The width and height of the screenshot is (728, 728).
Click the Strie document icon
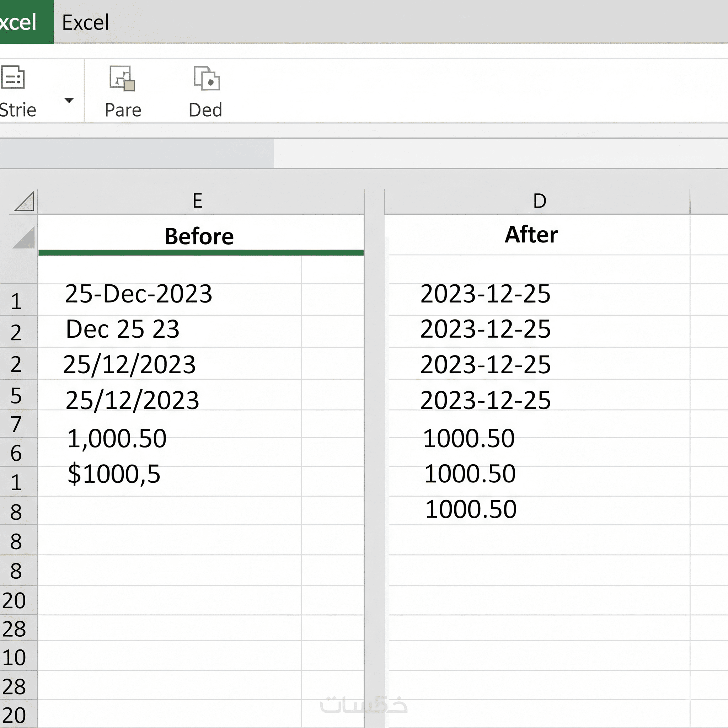tap(13, 77)
